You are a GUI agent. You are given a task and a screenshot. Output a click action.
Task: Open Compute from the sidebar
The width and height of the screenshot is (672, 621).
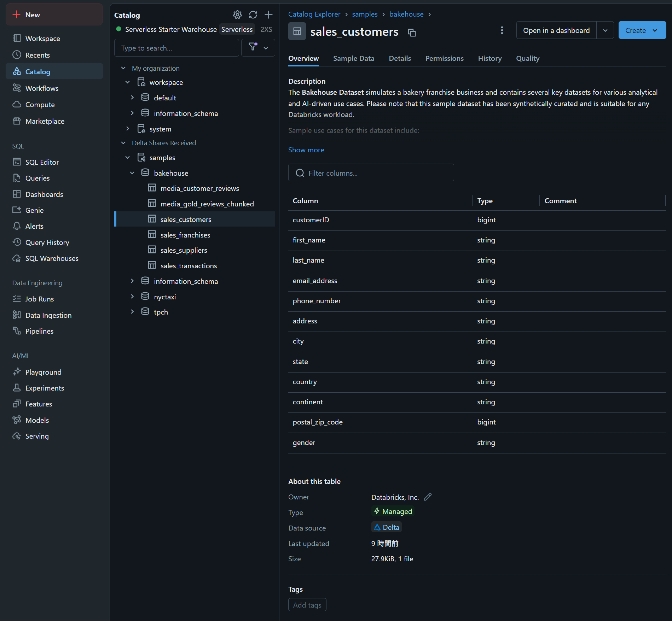point(54,104)
